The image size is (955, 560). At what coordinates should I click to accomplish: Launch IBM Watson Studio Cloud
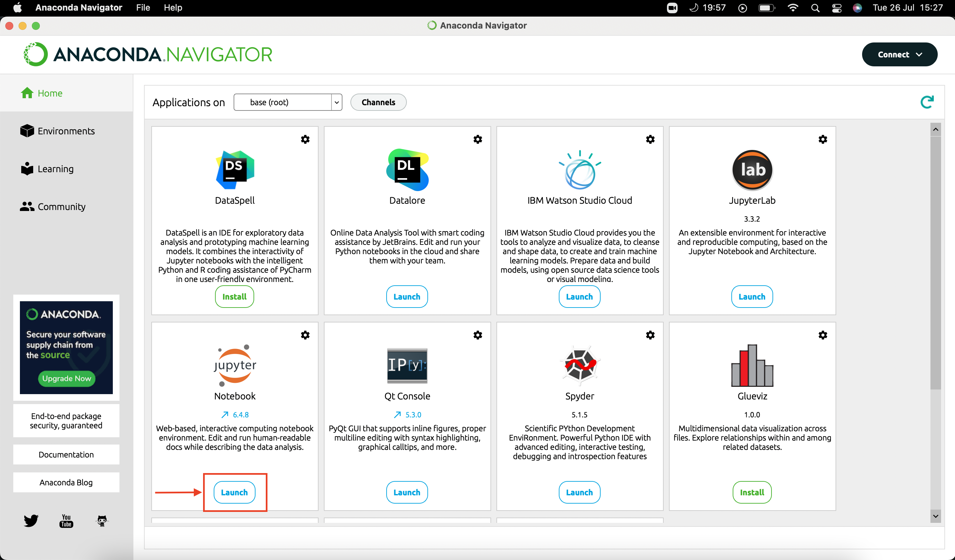[579, 297]
